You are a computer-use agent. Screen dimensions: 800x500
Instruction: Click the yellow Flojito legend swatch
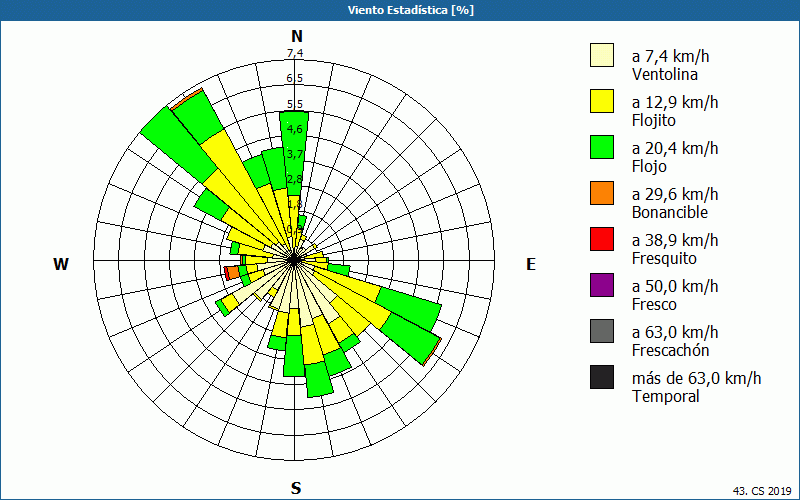coord(602,101)
